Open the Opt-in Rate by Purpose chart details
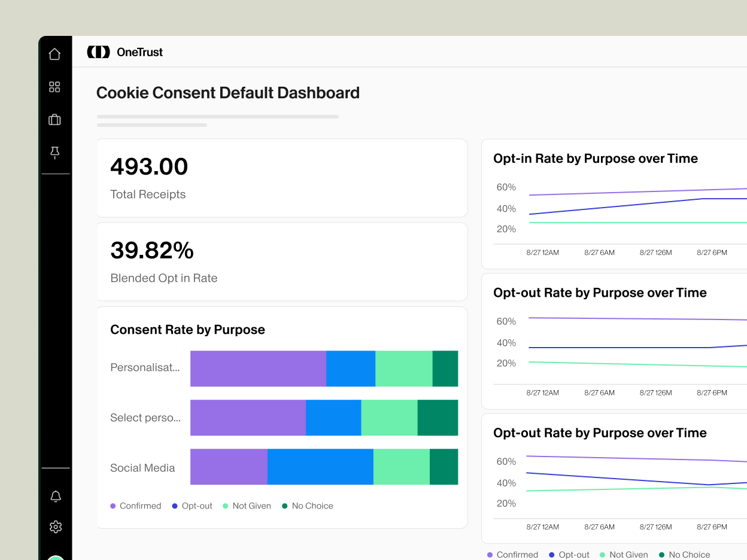Image resolution: width=747 pixels, height=560 pixels. tap(595, 159)
